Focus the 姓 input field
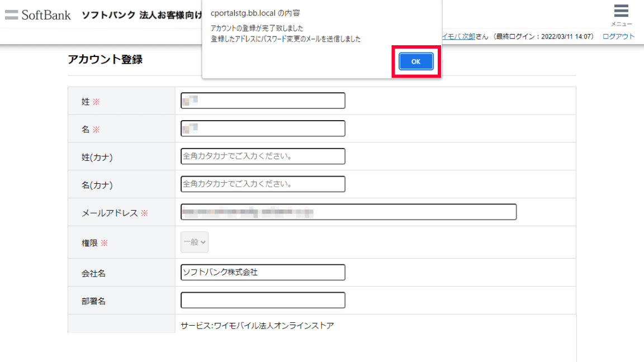 (x=263, y=101)
